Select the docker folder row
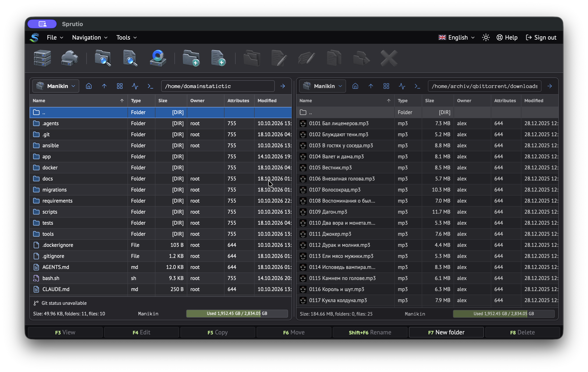This screenshot has height=372, width=588. pyautogui.click(x=161, y=168)
